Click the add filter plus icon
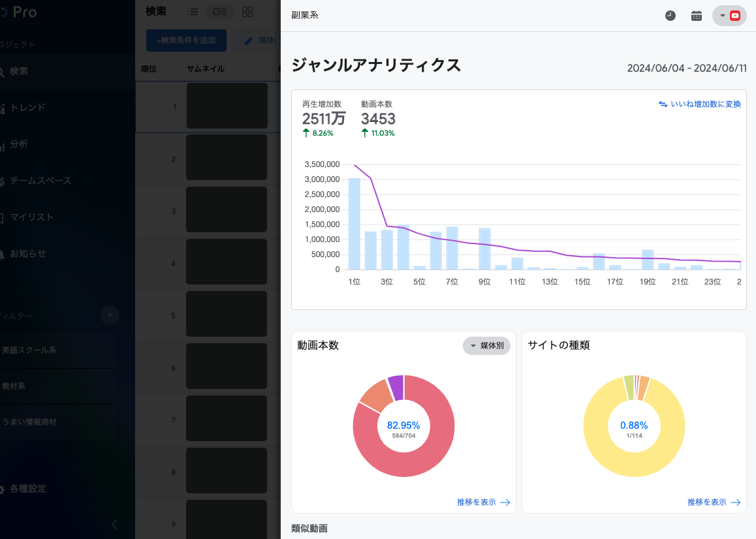756x539 pixels. pos(110,316)
